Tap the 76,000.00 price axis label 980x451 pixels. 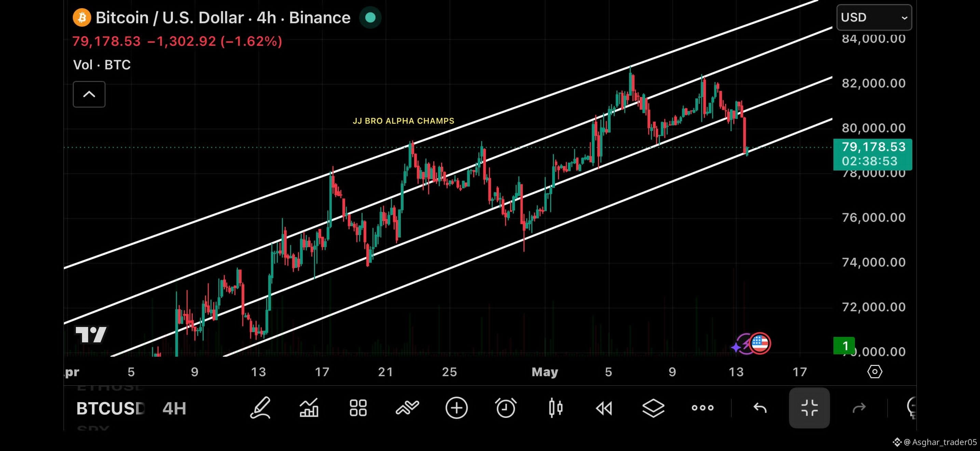point(873,217)
